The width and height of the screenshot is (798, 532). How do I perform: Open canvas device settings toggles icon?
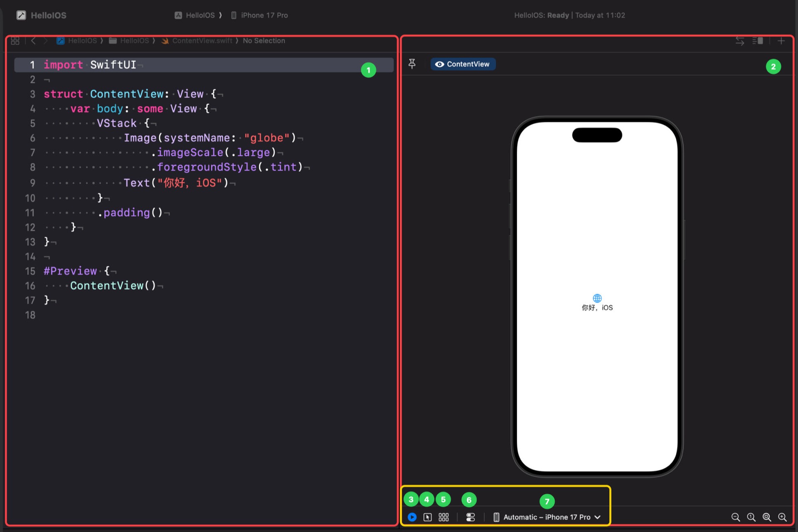470,517
